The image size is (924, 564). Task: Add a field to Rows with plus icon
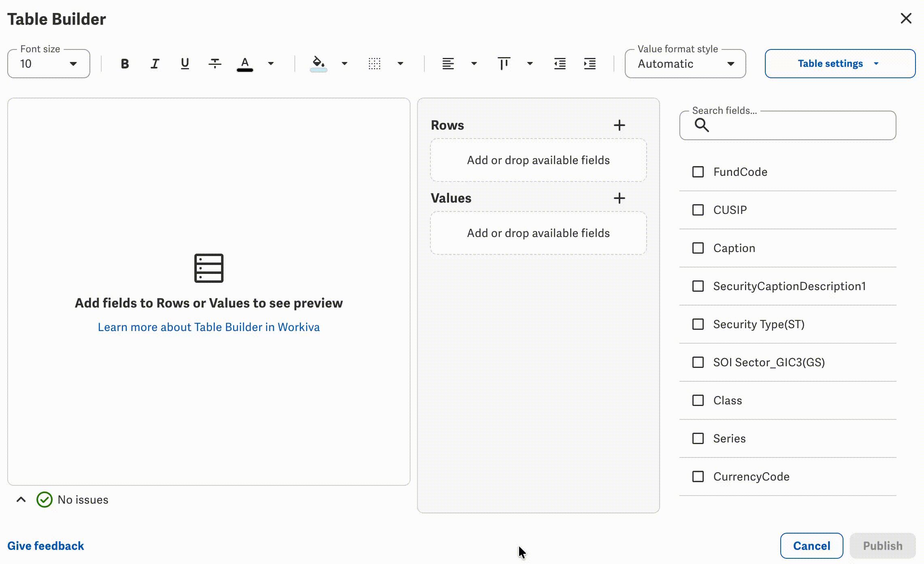[619, 125]
